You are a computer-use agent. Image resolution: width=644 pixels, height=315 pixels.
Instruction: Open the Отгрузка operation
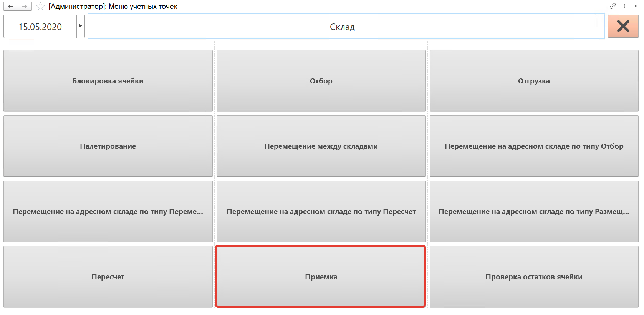coord(534,81)
